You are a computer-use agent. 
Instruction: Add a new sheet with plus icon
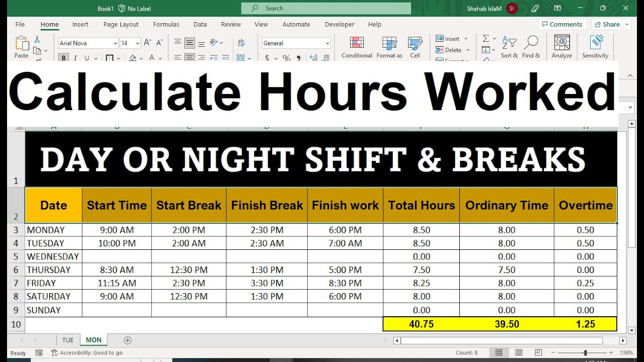click(x=128, y=340)
